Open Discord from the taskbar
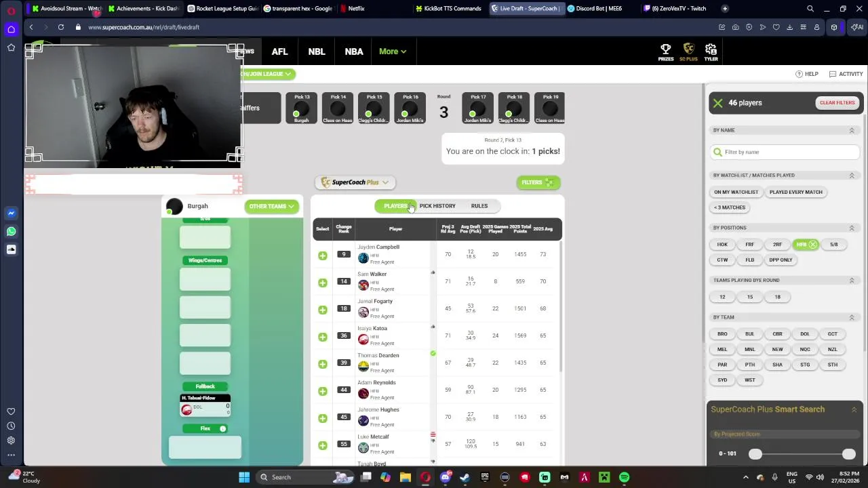The width and height of the screenshot is (868, 488). coord(445,477)
